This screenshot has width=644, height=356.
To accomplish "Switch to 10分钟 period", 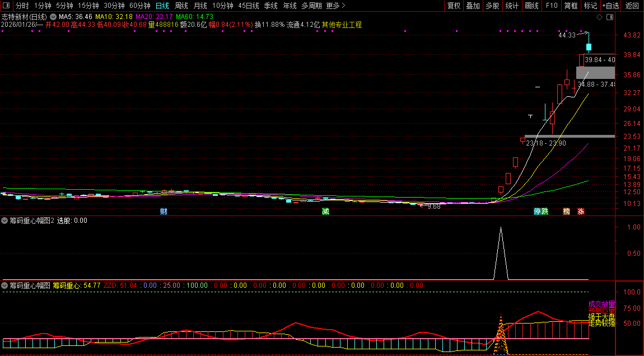I will 223,6.
